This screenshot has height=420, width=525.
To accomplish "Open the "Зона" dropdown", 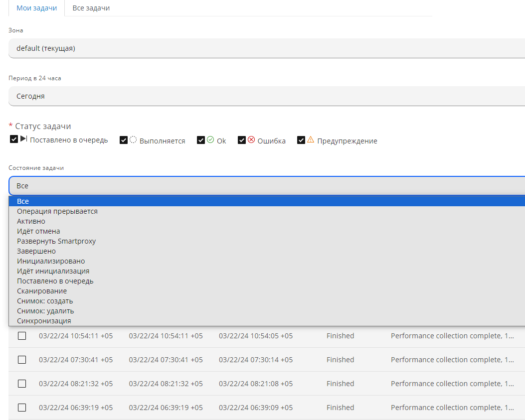I will click(267, 48).
